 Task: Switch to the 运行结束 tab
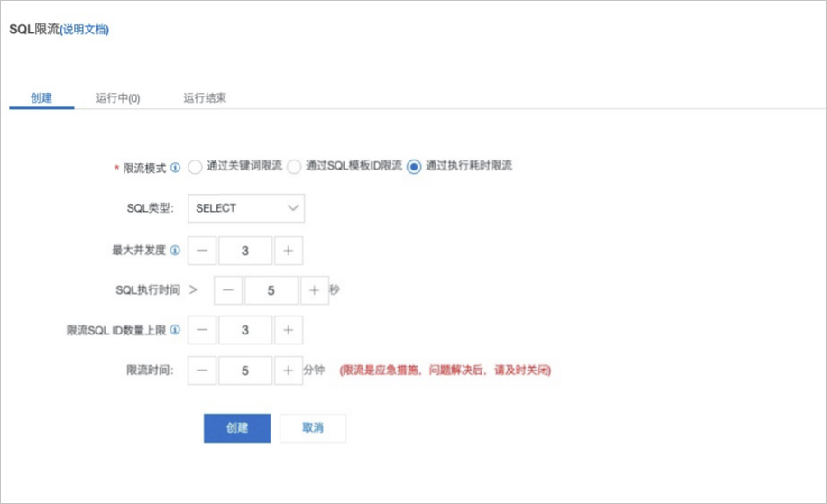pos(205,97)
